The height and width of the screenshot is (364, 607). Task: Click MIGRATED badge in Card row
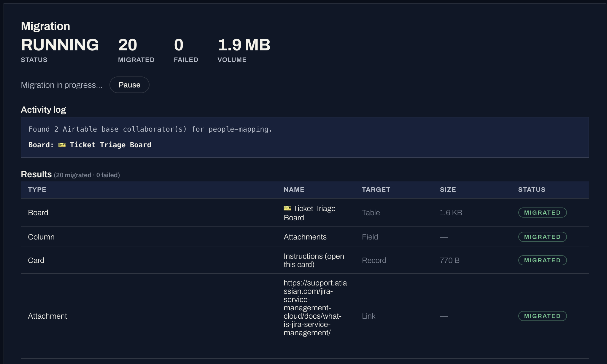coord(542,260)
